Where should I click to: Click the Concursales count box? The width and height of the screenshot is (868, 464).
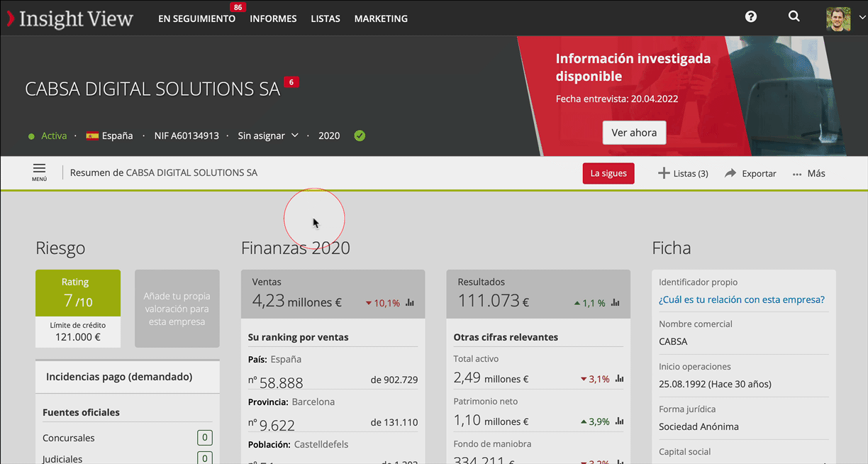pyautogui.click(x=204, y=438)
